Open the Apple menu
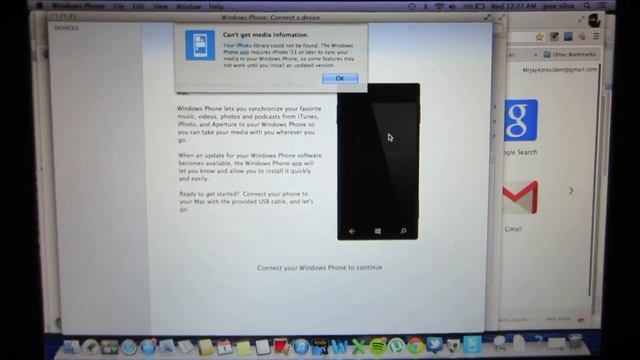This screenshot has height=360, width=640. [40, 6]
